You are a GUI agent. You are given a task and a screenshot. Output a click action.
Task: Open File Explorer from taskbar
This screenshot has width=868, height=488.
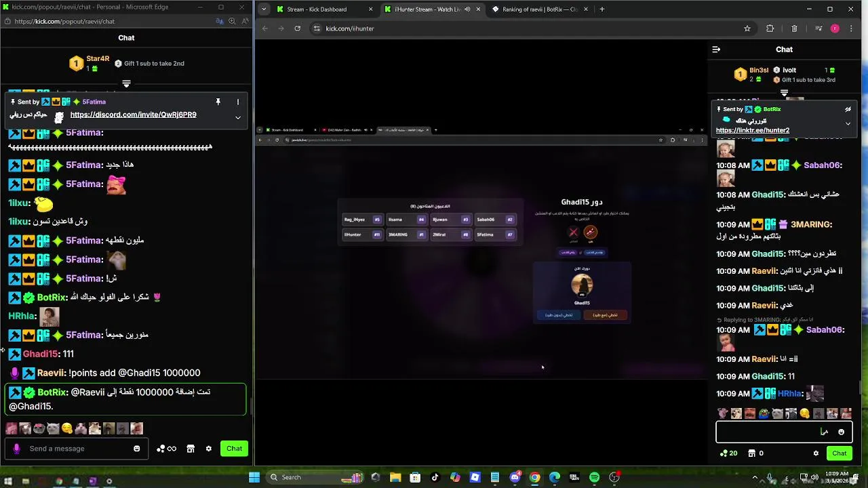[x=395, y=478]
